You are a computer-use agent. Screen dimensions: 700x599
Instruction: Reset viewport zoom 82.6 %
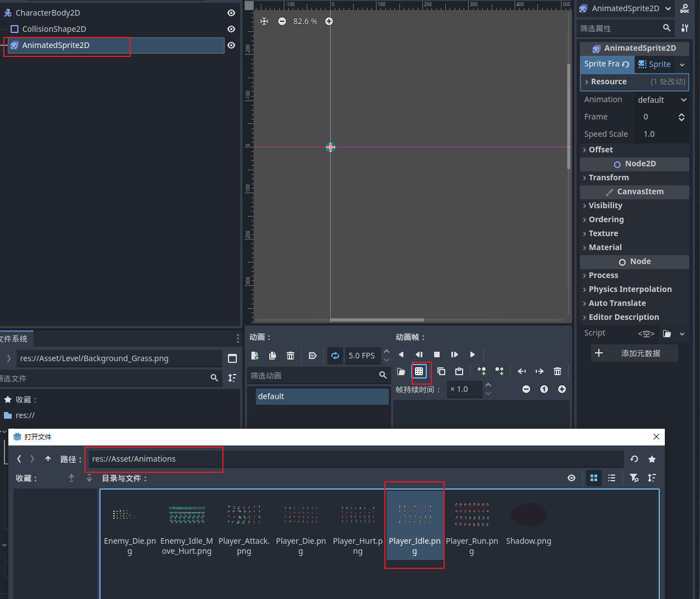pyautogui.click(x=305, y=21)
